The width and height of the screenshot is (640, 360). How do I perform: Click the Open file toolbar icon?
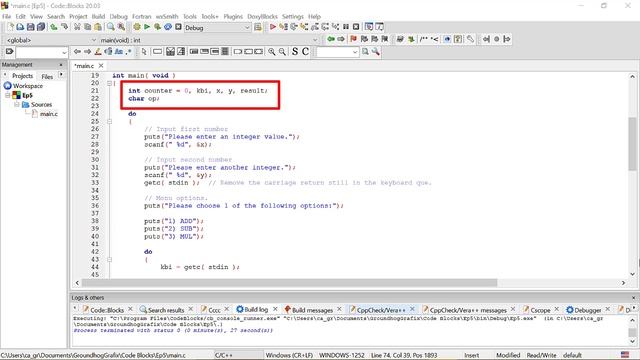pyautogui.click(x=20, y=27)
